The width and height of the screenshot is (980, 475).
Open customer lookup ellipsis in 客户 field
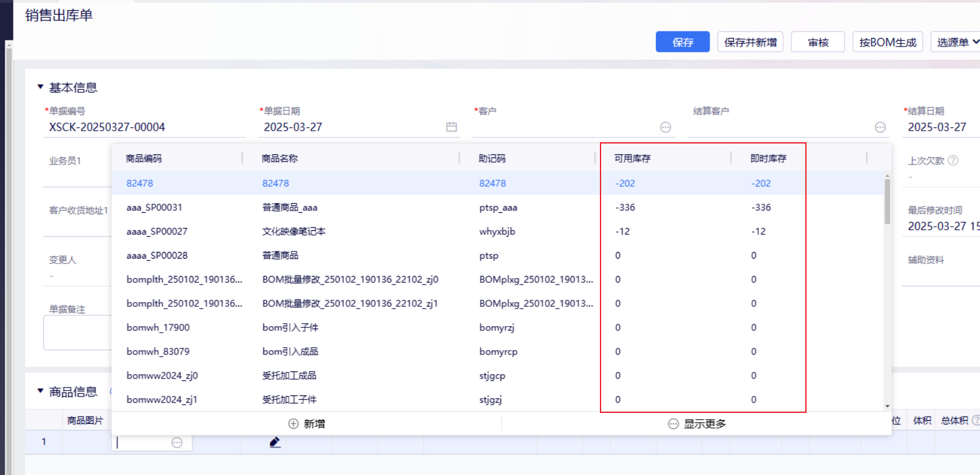point(666,127)
